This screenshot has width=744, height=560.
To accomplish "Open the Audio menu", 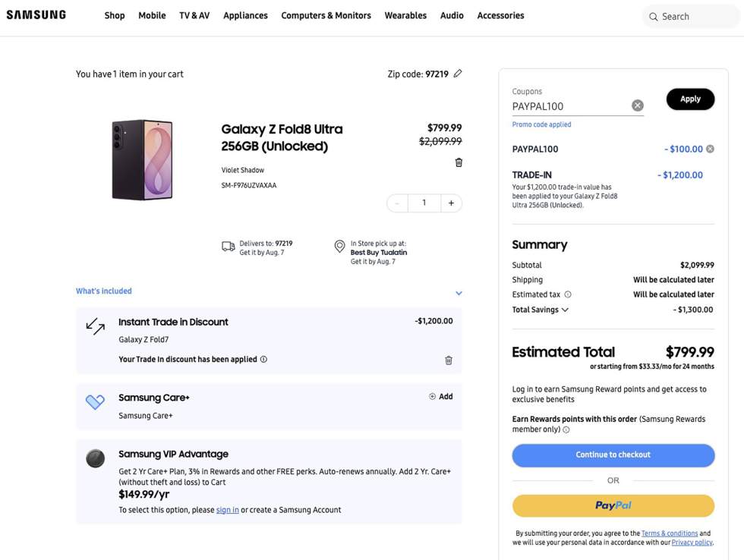I will [x=452, y=16].
